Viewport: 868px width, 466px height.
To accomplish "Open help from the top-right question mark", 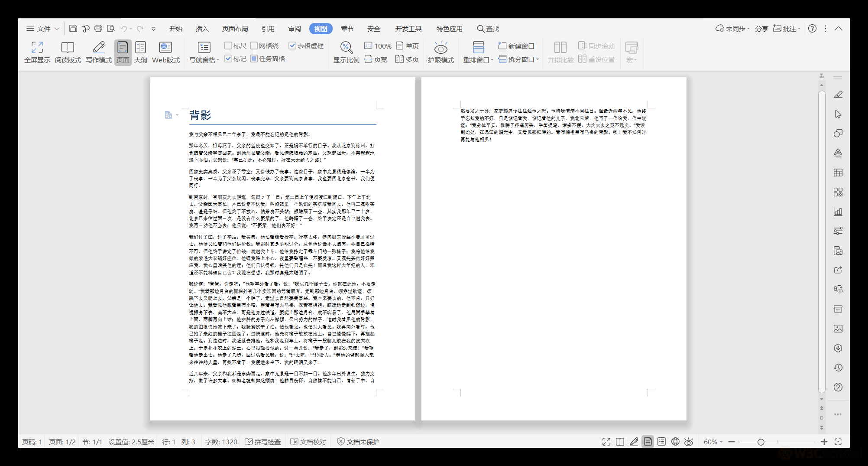I will (x=813, y=29).
